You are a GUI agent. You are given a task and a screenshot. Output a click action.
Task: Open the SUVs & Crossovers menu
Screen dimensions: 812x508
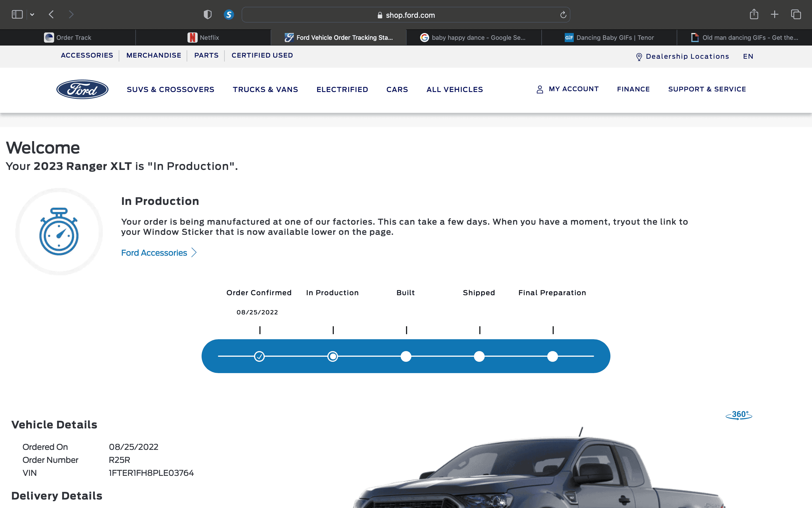click(x=171, y=90)
